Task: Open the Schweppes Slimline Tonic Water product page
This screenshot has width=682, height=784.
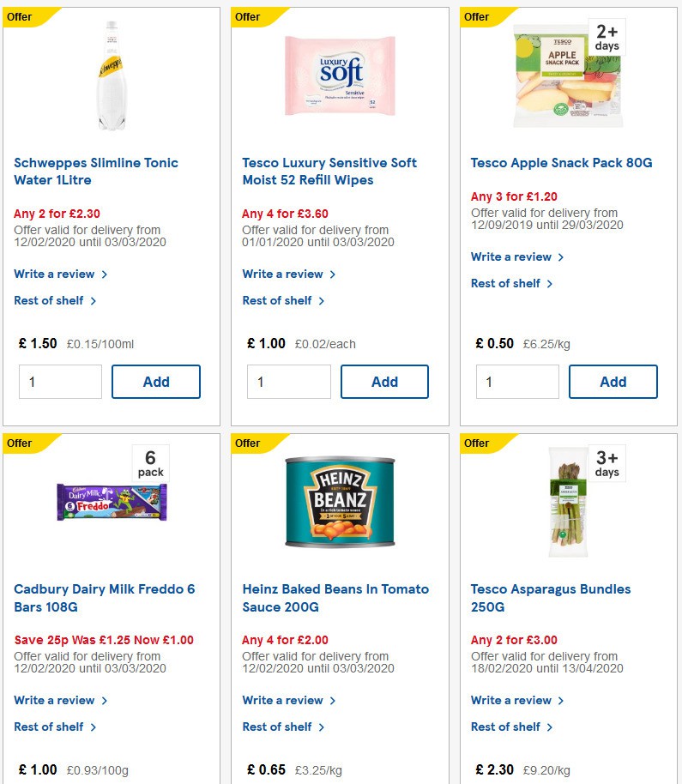Action: [x=96, y=171]
